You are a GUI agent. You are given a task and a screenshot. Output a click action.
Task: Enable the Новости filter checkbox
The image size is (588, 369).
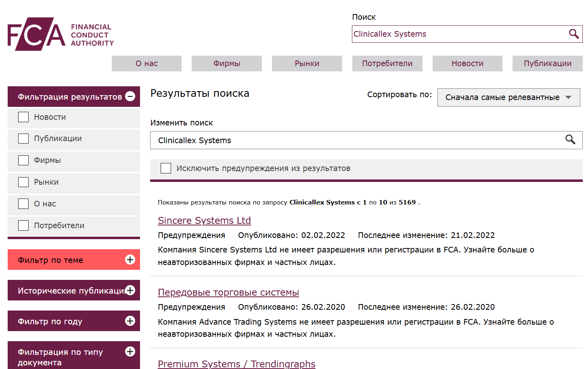pyautogui.click(x=23, y=117)
